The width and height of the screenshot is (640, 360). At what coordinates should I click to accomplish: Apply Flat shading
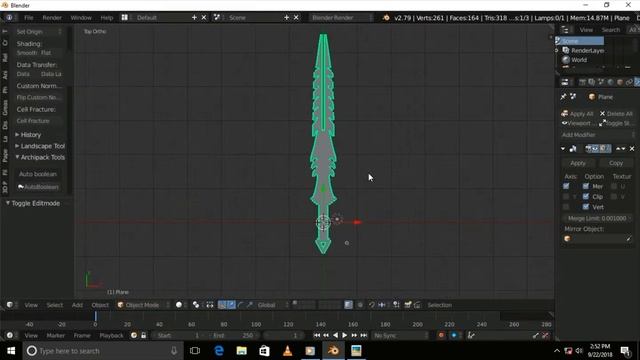tap(46, 53)
